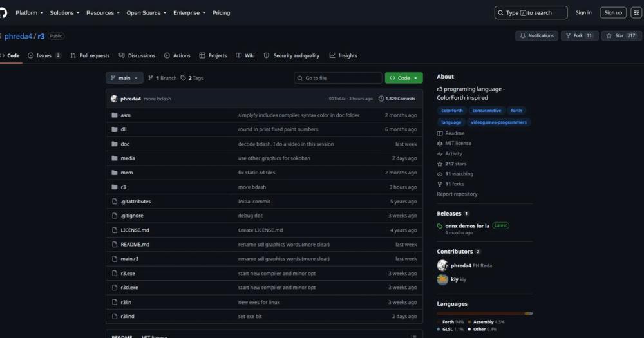644x338 pixels.
Task: Click the colorforth topic tag
Action: [452, 111]
